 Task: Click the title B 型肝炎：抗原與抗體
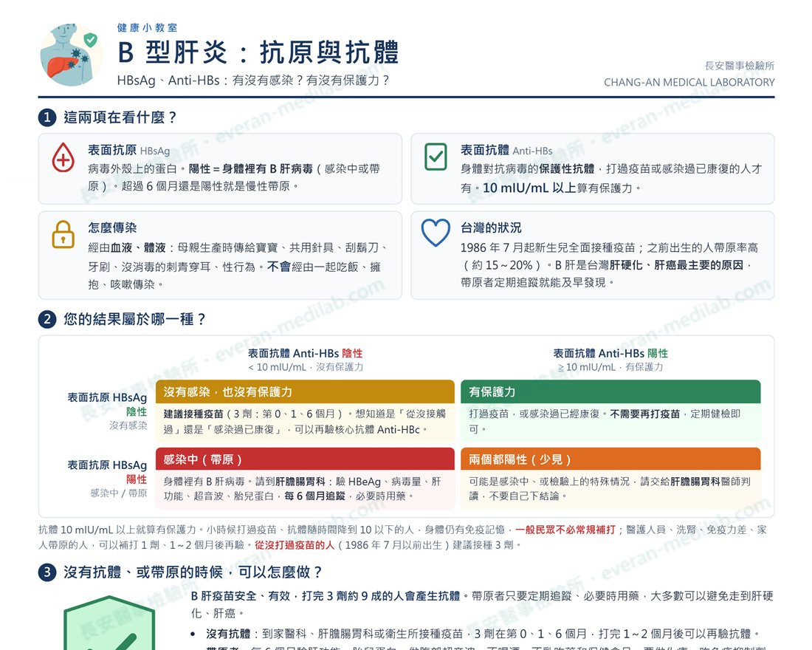pos(258,52)
